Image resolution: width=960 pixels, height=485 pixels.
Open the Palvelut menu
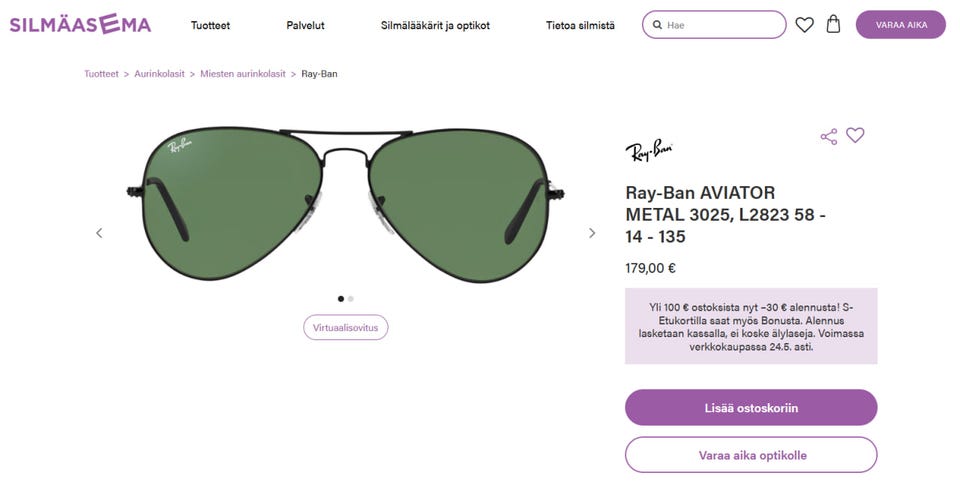[306, 25]
